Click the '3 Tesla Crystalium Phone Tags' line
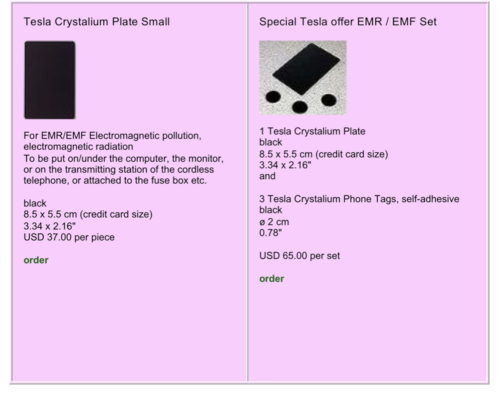The width and height of the screenshot is (500, 400). 359,199
